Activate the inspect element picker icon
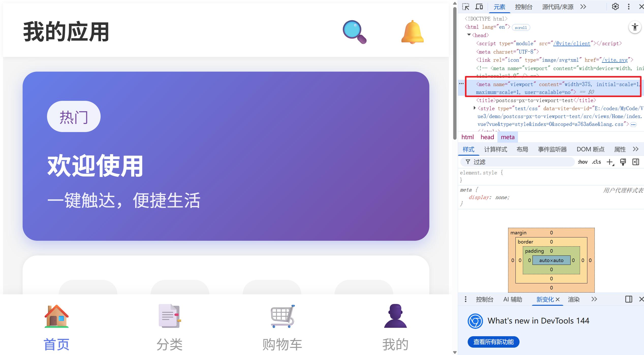Viewport: 644px width, 355px height. click(x=466, y=7)
